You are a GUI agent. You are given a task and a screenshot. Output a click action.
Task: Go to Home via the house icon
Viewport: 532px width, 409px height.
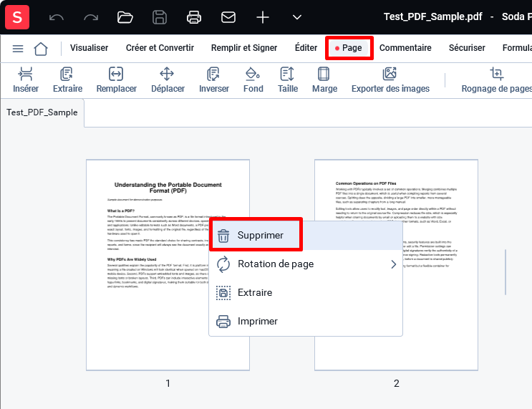point(41,49)
